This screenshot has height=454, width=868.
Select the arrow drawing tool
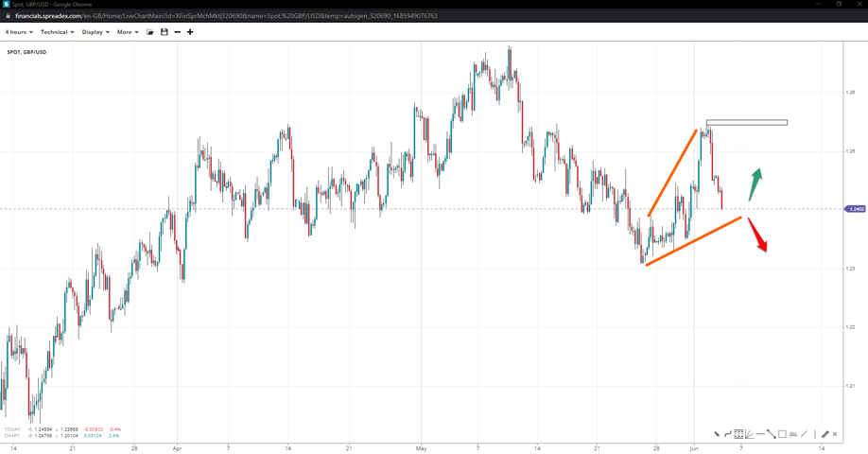tap(717, 434)
